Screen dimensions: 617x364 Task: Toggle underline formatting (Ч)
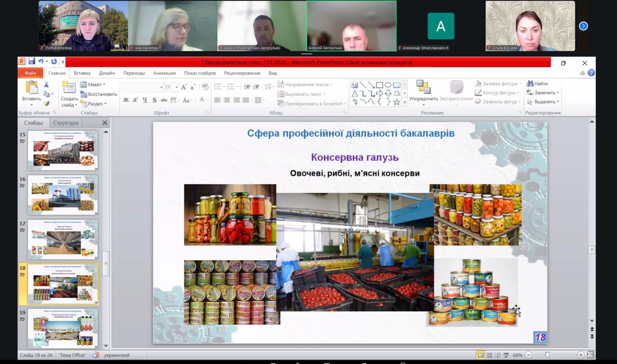(145, 100)
